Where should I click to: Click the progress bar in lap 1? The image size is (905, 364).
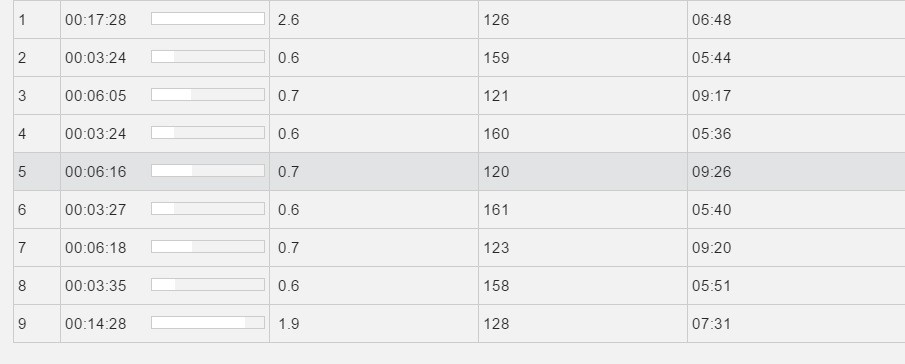point(208,18)
